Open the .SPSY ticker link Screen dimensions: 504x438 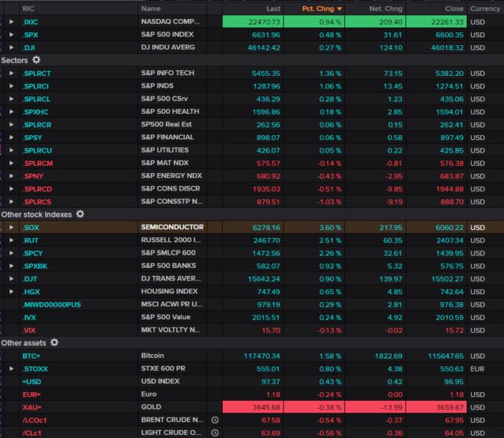point(32,138)
